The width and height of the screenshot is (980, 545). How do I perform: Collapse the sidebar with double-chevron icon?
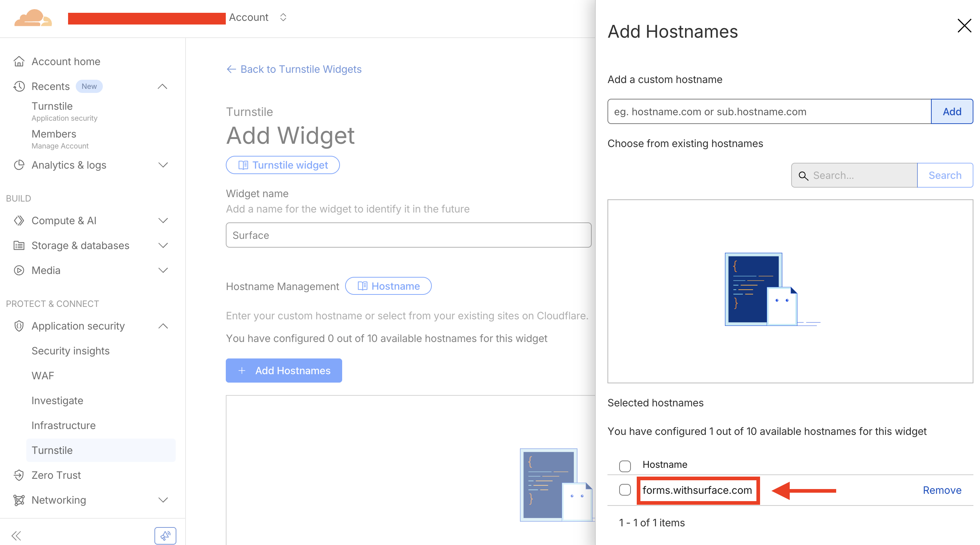tap(16, 535)
